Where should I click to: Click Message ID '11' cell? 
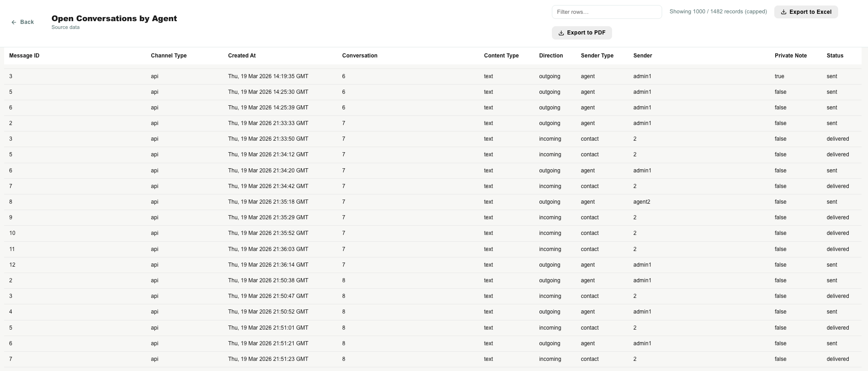pyautogui.click(x=12, y=249)
